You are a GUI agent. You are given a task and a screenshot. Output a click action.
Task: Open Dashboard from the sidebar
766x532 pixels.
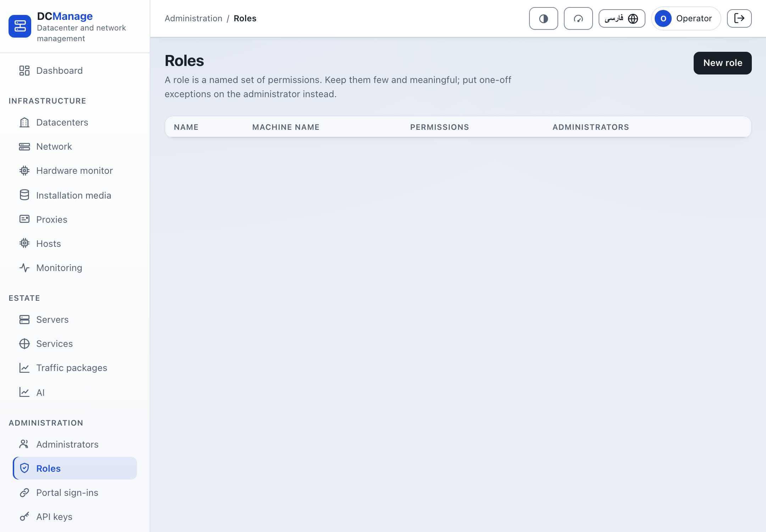pyautogui.click(x=74, y=71)
